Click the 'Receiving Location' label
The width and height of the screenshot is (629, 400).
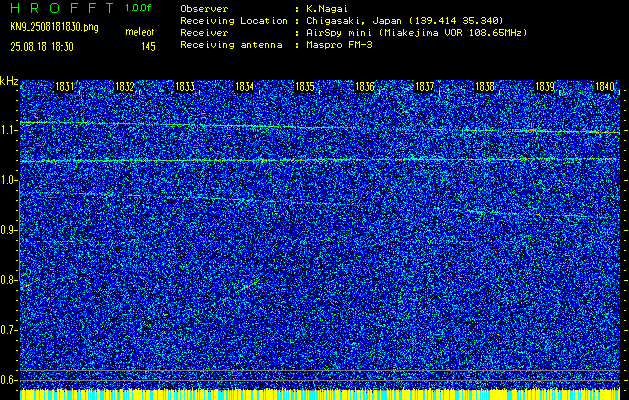pyautogui.click(x=234, y=21)
